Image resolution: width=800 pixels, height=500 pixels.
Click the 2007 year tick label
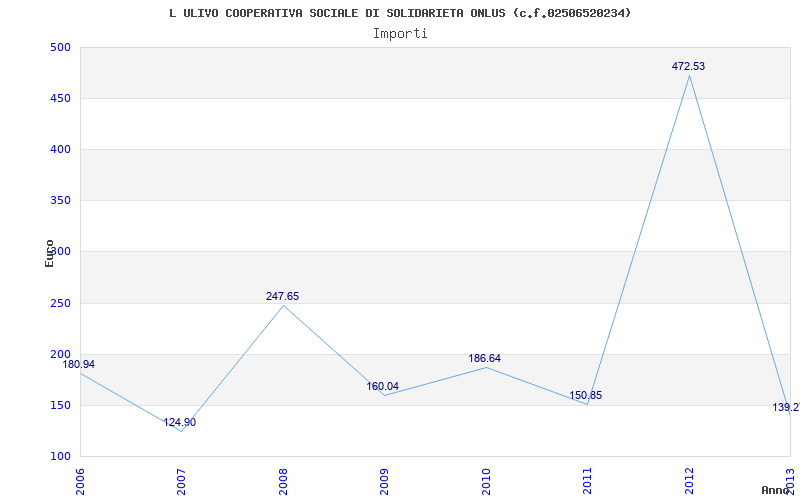point(181,480)
